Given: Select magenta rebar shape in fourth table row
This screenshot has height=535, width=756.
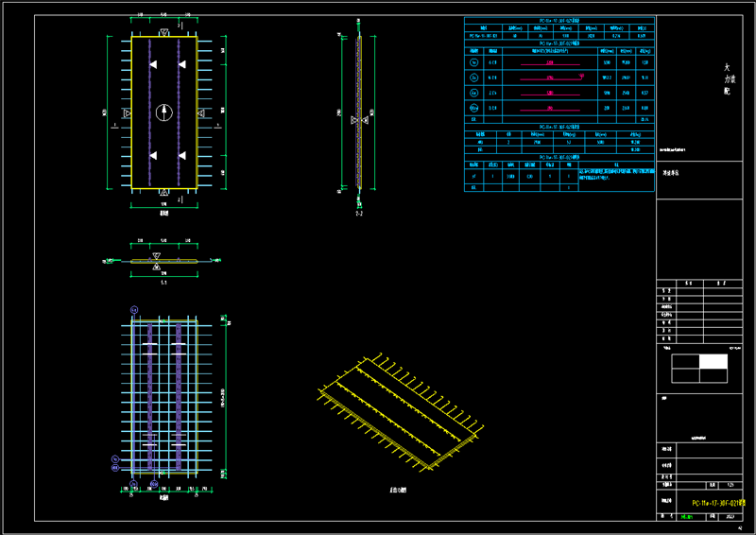Looking at the screenshot, I should pos(550,109).
